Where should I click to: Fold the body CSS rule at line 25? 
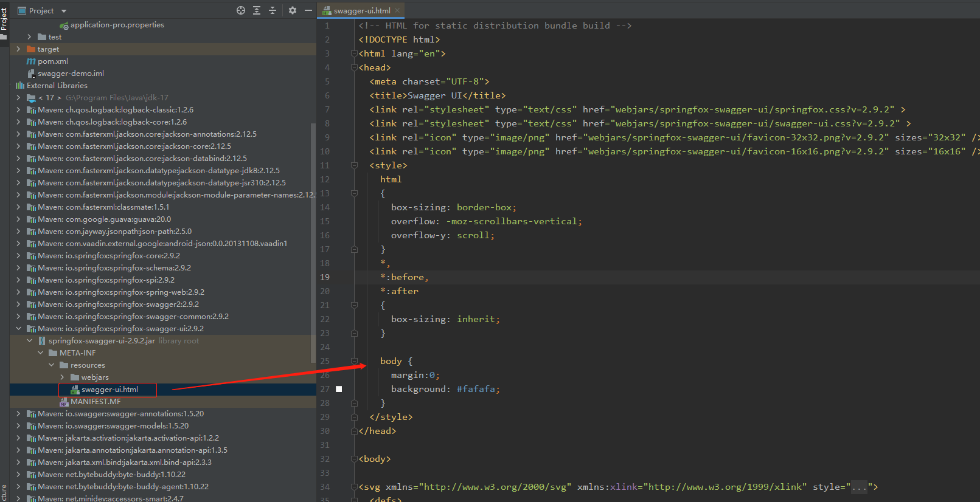click(354, 361)
